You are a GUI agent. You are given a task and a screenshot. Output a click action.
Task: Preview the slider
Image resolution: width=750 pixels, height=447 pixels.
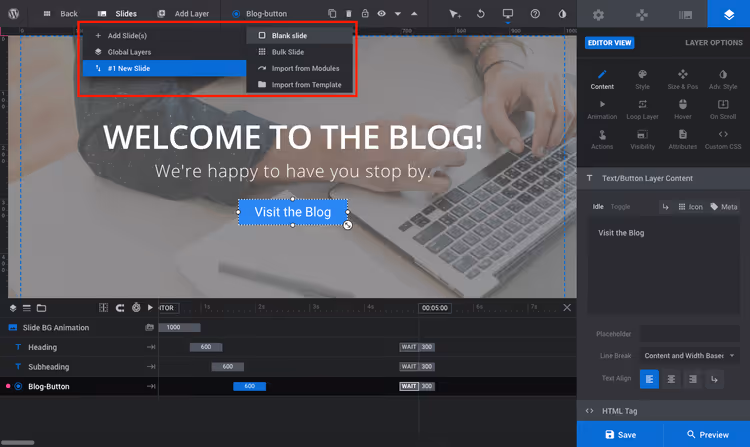[x=707, y=434]
